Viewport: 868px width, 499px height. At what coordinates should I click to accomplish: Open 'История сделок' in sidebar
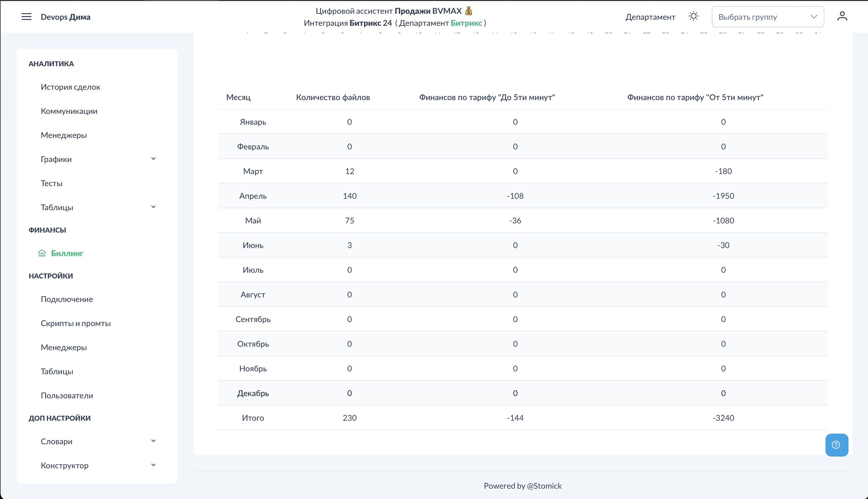tap(70, 87)
